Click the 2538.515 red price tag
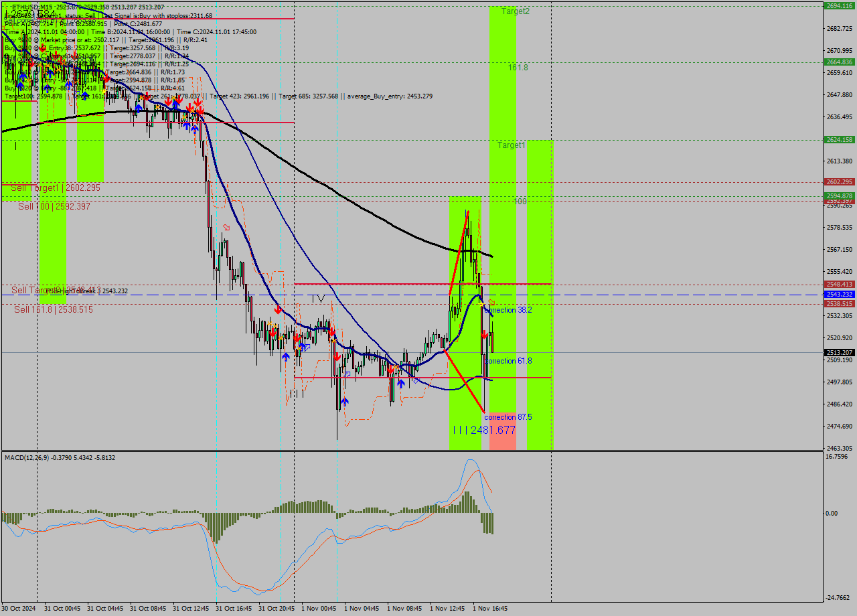Image resolution: width=857 pixels, height=616 pixels. pyautogui.click(x=839, y=304)
